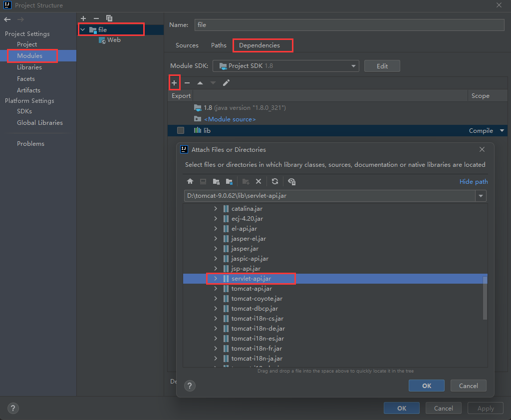Remove the selected module with minus icon
This screenshot has width=511, height=420.
[x=96, y=18]
